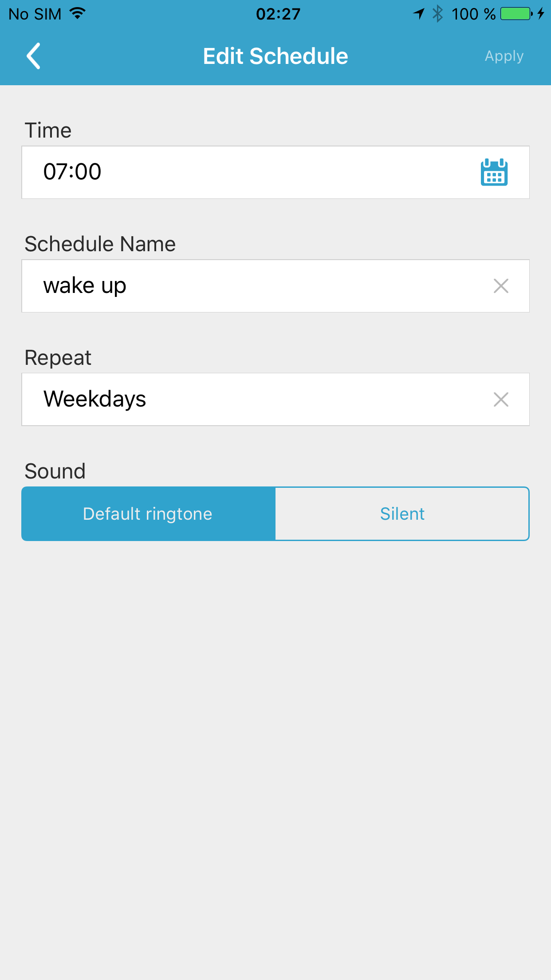Screen dimensions: 551x980
Task: Switch sound to Silent
Action: pyautogui.click(x=402, y=514)
